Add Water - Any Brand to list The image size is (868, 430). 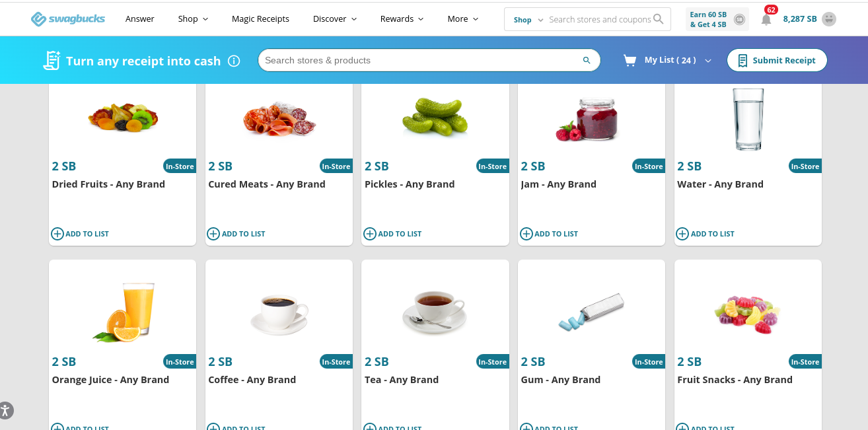point(705,234)
